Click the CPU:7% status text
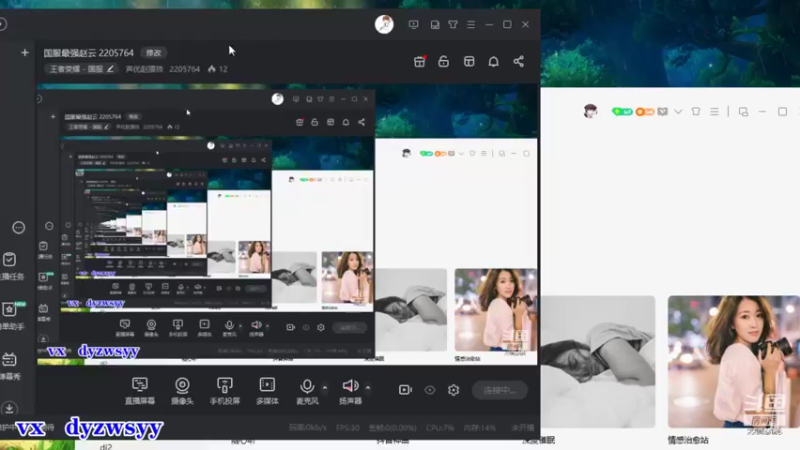This screenshot has width=800, height=450. click(x=440, y=428)
